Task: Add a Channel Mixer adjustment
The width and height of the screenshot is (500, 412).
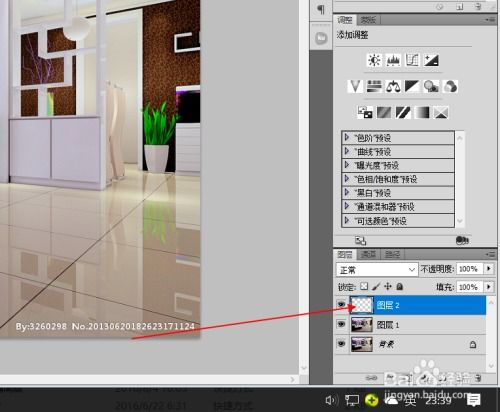Action: [x=450, y=86]
